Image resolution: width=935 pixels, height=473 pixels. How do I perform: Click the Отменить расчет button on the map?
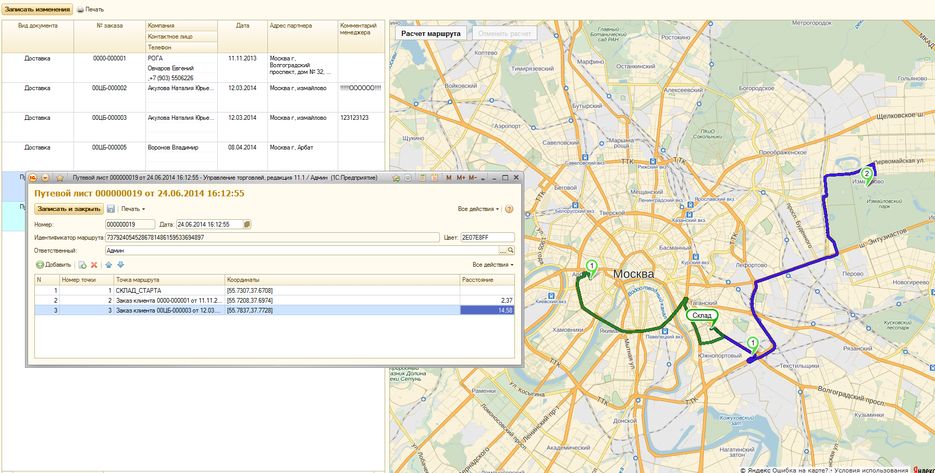[x=504, y=34]
